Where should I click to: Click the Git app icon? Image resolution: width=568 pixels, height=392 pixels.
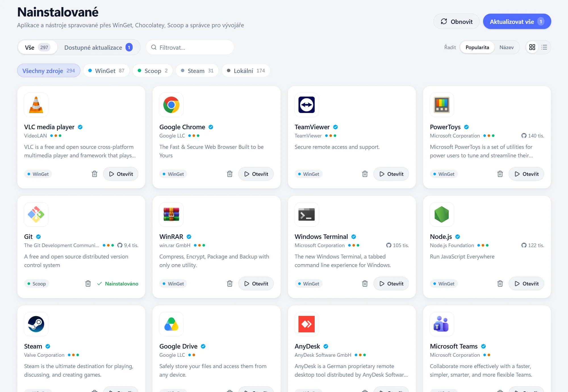coord(36,214)
